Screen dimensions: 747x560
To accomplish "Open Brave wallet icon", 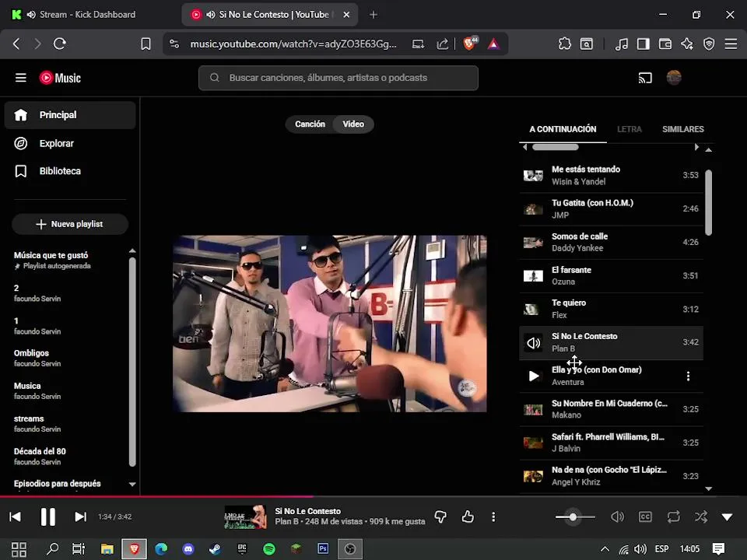I will tap(665, 44).
